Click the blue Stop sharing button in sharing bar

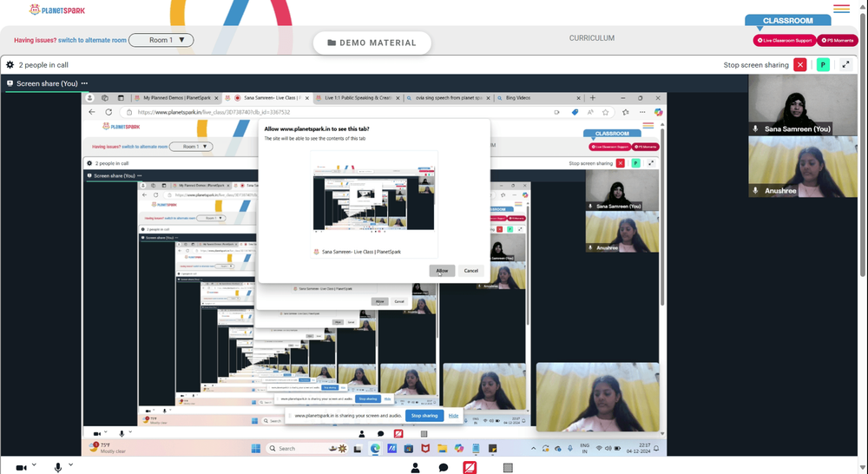(x=424, y=415)
